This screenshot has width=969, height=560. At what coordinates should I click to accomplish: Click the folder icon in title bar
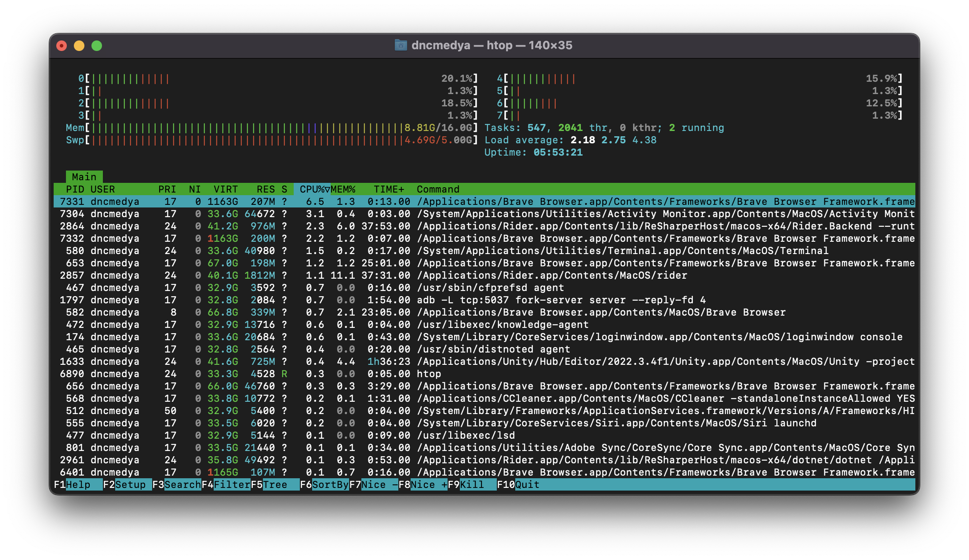pyautogui.click(x=401, y=45)
